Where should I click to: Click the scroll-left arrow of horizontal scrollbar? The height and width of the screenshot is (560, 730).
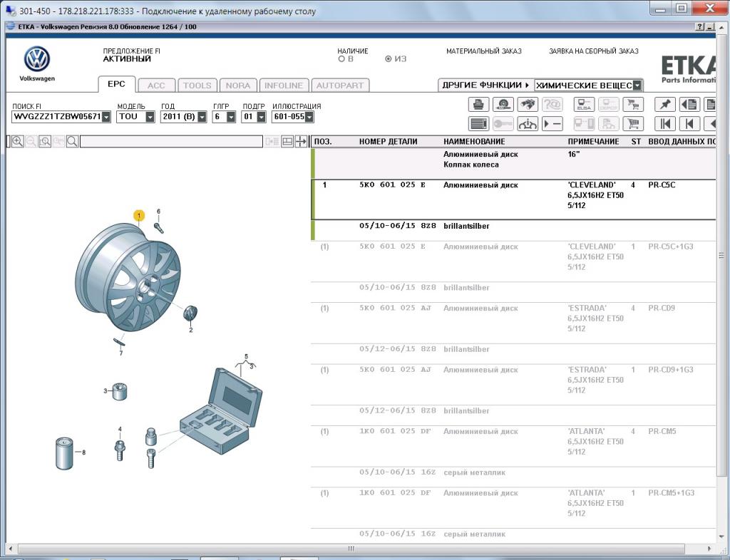11,549
